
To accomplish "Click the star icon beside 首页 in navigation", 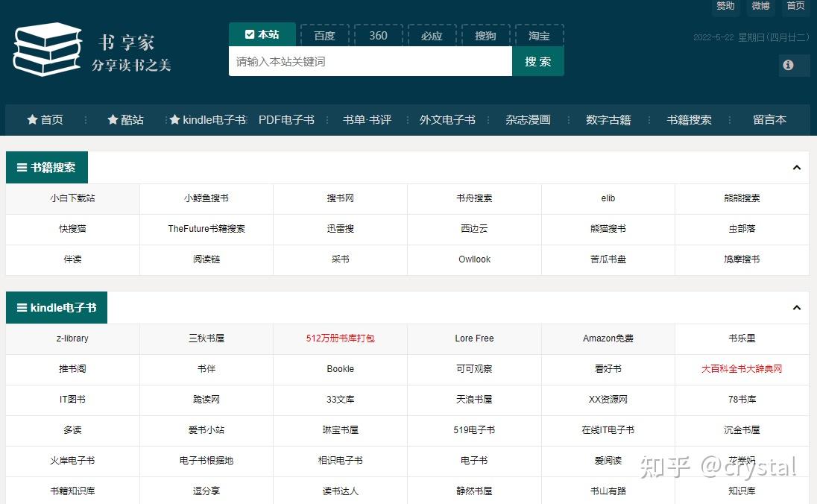I will pos(31,120).
